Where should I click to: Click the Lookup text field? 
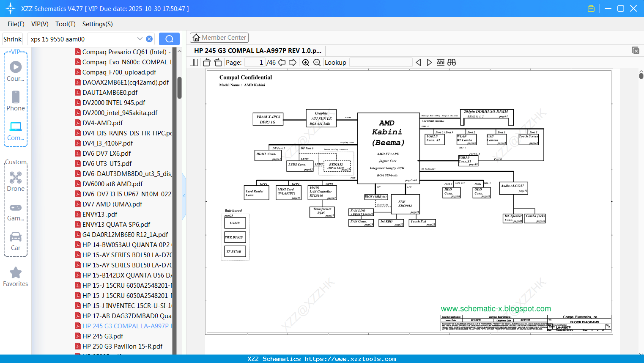(381, 62)
